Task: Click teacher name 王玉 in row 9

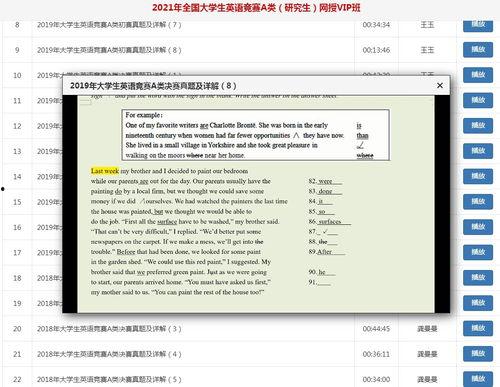Action: (x=427, y=50)
